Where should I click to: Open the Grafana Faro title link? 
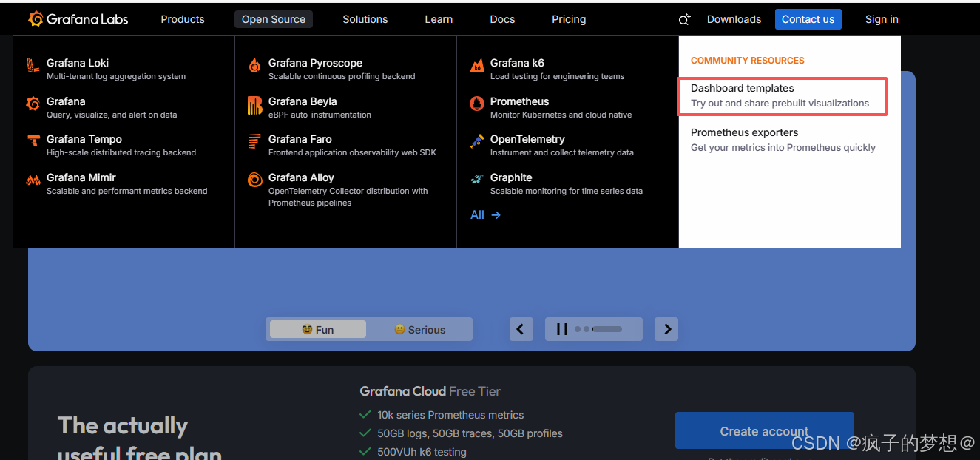coord(300,139)
